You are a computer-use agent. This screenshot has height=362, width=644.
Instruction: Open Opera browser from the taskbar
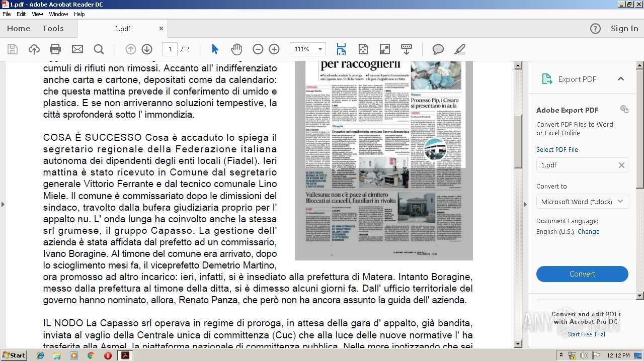(108, 355)
